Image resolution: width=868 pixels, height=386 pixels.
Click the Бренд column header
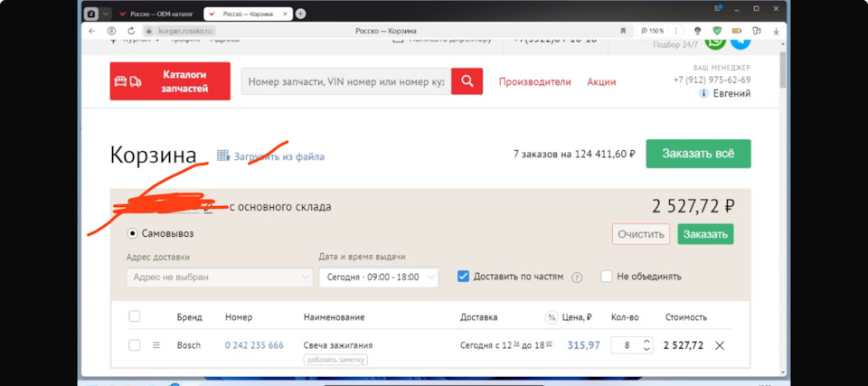pyautogui.click(x=189, y=317)
